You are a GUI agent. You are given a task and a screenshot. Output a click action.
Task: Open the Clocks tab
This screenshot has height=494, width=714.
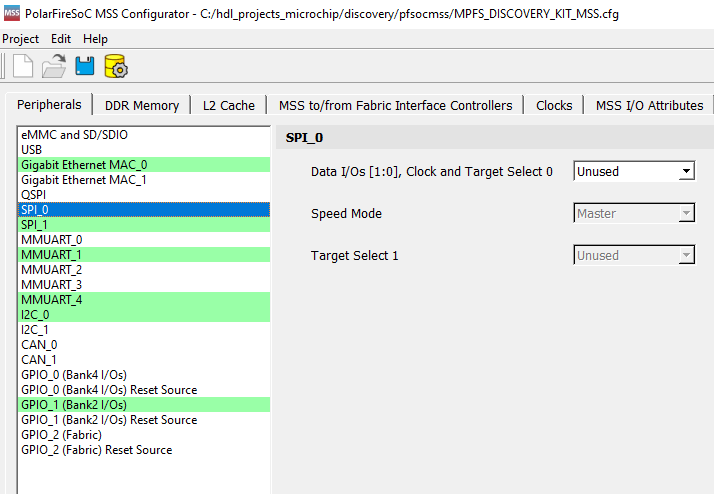click(x=554, y=105)
